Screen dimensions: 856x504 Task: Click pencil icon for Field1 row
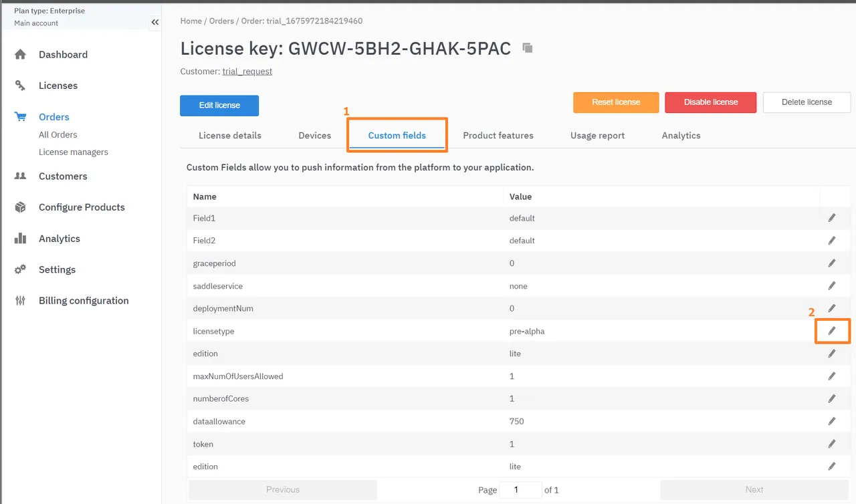click(832, 218)
